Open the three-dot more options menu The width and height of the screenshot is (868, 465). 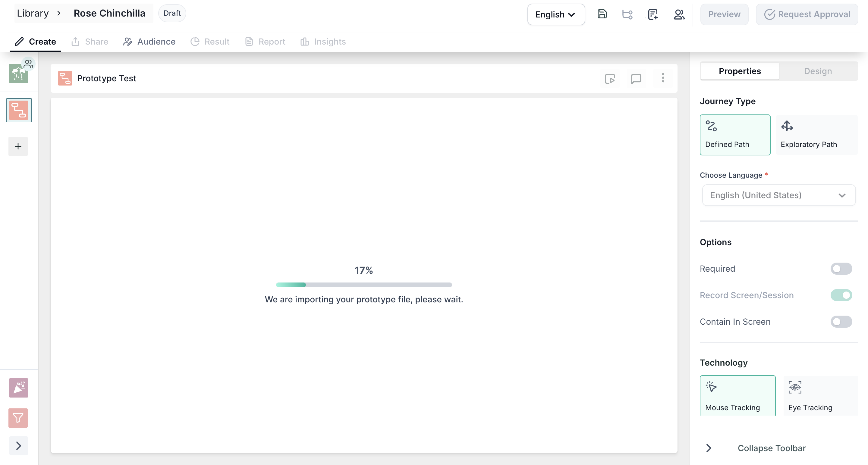pyautogui.click(x=663, y=78)
